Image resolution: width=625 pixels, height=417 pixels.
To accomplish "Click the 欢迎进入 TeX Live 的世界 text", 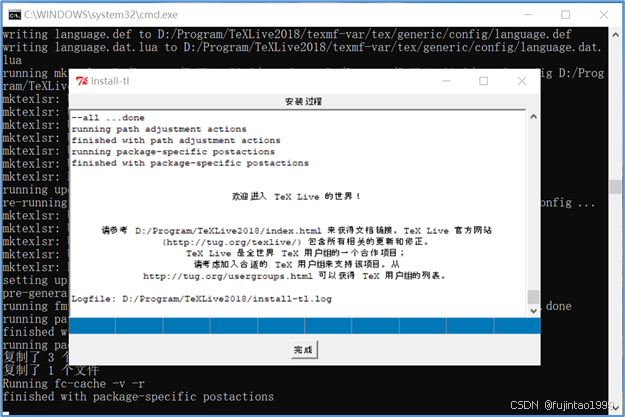I will click(x=297, y=196).
